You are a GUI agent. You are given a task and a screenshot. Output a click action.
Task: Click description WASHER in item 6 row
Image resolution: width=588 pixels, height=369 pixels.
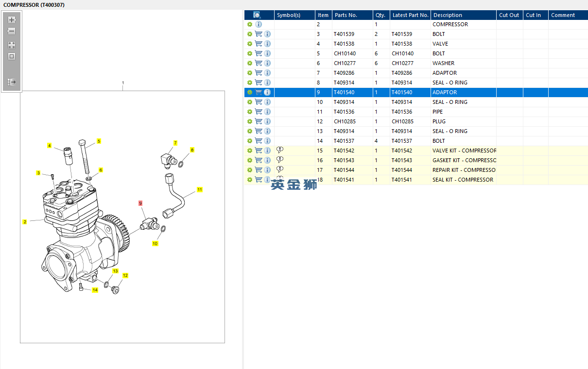coord(444,63)
